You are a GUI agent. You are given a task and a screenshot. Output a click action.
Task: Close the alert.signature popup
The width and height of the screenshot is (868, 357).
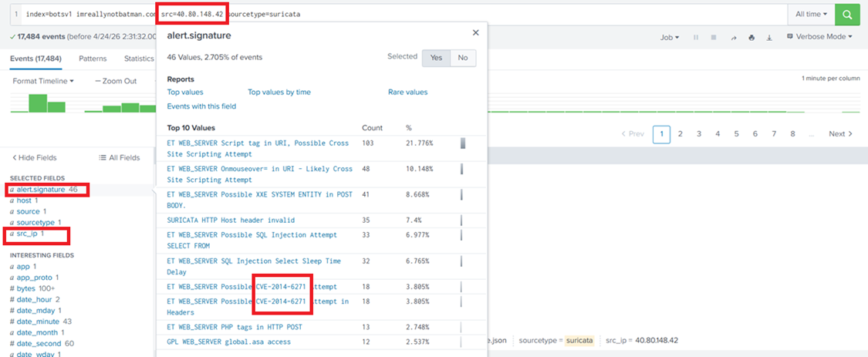click(x=475, y=33)
